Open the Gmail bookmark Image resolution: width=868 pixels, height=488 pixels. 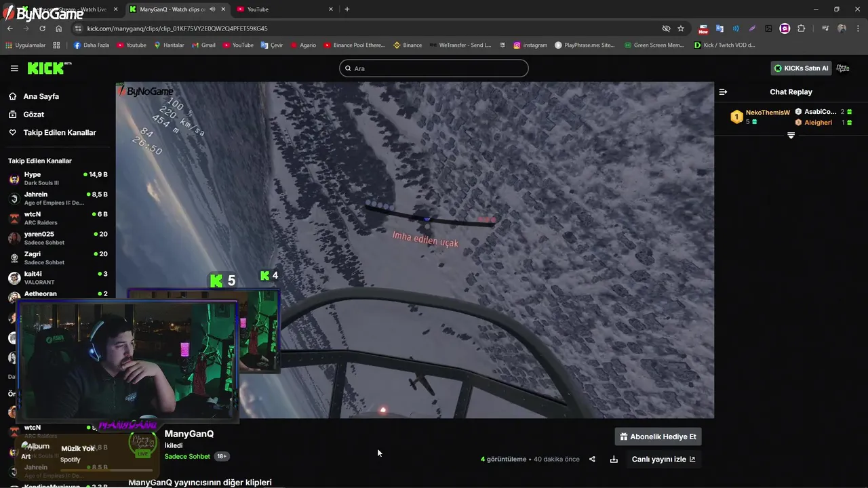click(x=203, y=45)
